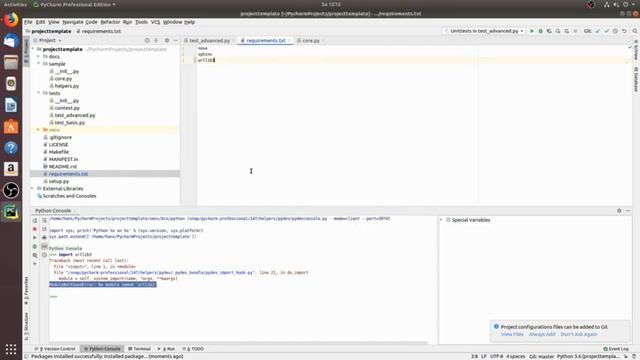Show Git history clock icon
This screenshot has height=360, width=640.
tap(615, 31)
